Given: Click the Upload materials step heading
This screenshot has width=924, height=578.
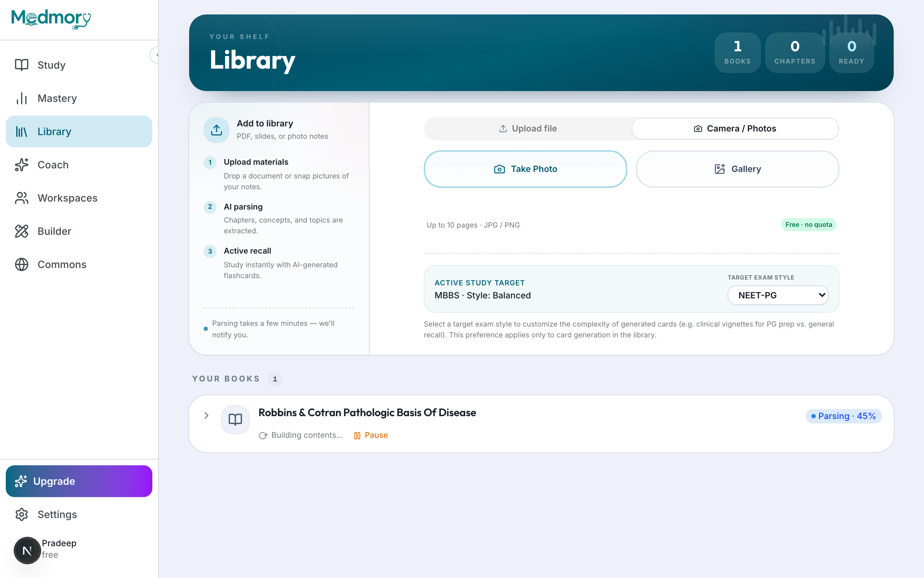Looking at the screenshot, I should (x=256, y=162).
